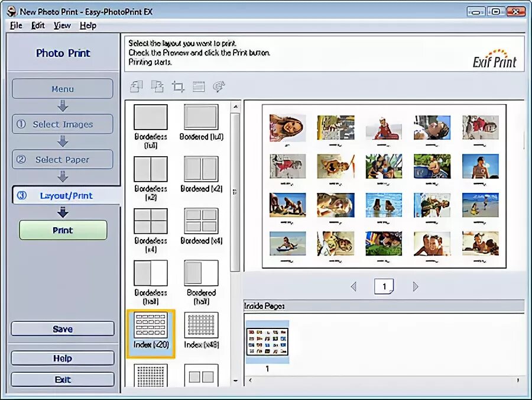Choose Borderless (x4) layout
This screenshot has height=400, width=532.
[x=151, y=230]
